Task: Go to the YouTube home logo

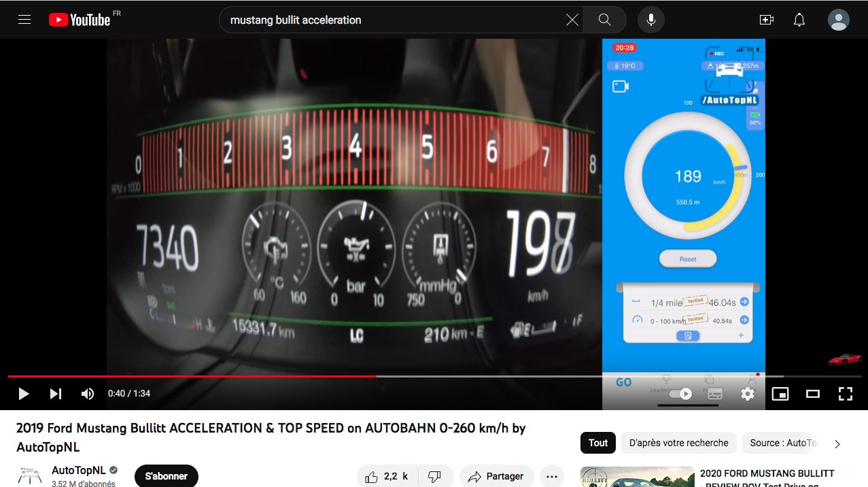Action: [80, 20]
